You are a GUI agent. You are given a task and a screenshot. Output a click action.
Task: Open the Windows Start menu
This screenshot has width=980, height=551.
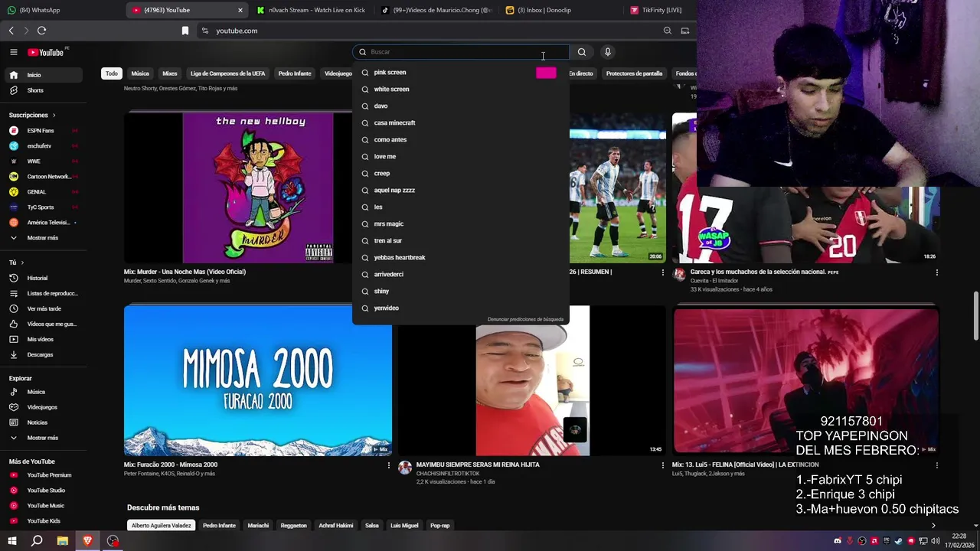[x=11, y=541]
